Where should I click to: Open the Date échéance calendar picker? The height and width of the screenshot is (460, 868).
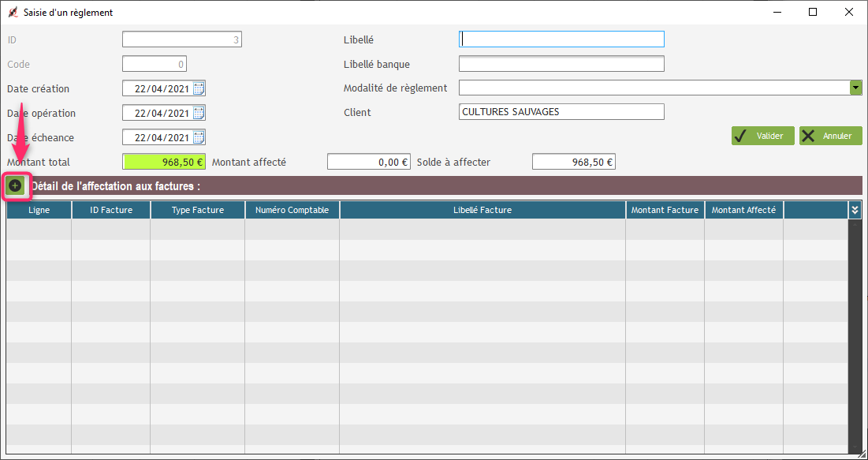(x=199, y=137)
